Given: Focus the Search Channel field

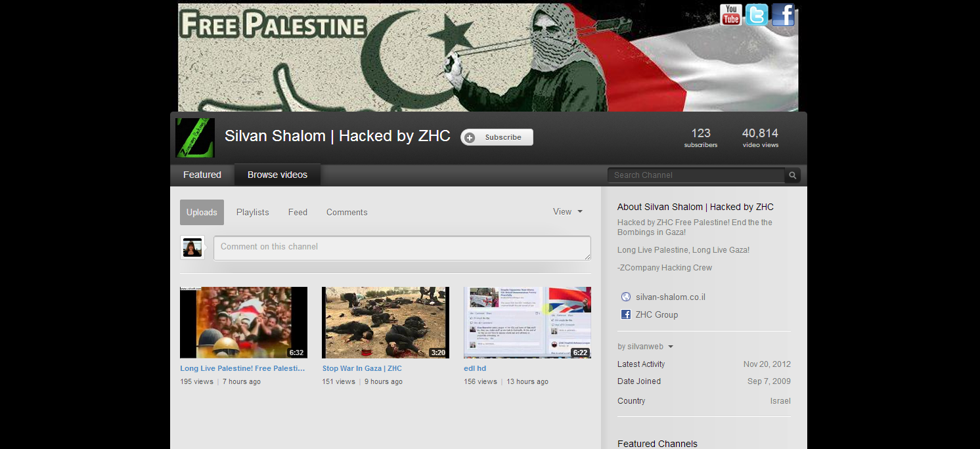Looking at the screenshot, I should tap(696, 175).
